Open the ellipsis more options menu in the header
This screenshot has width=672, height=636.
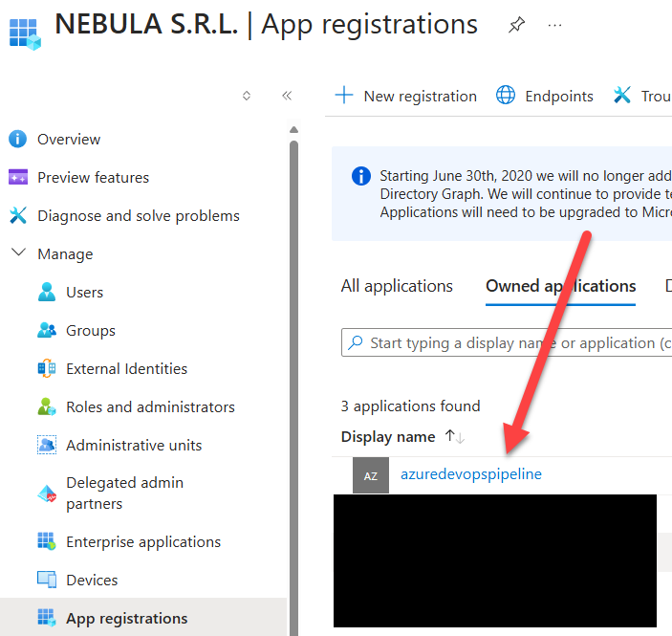click(554, 26)
